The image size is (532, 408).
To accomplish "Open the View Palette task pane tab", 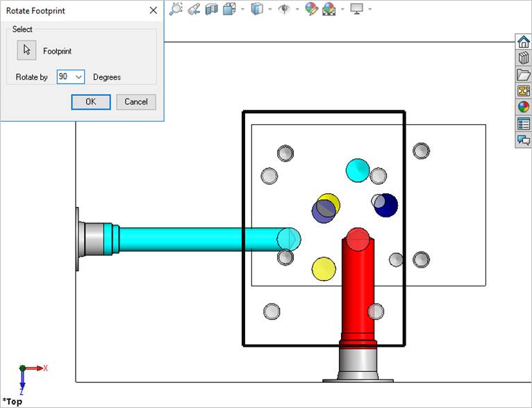I will 524,91.
